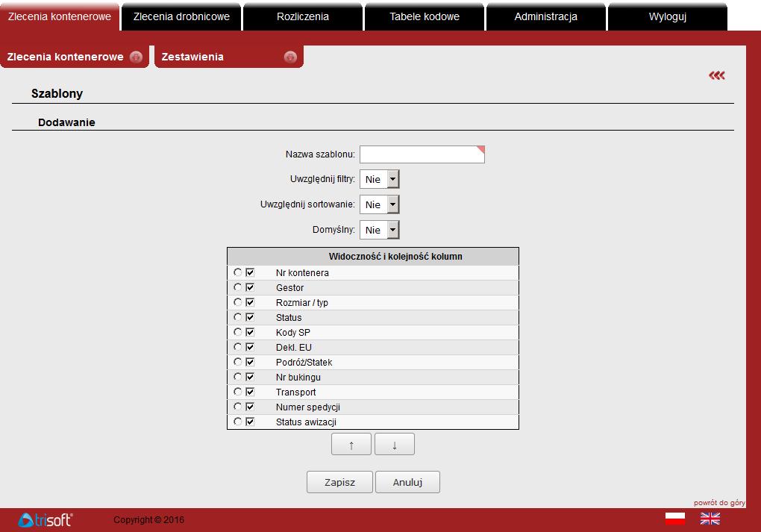Select radio button for Dekl. EU

click(x=237, y=347)
